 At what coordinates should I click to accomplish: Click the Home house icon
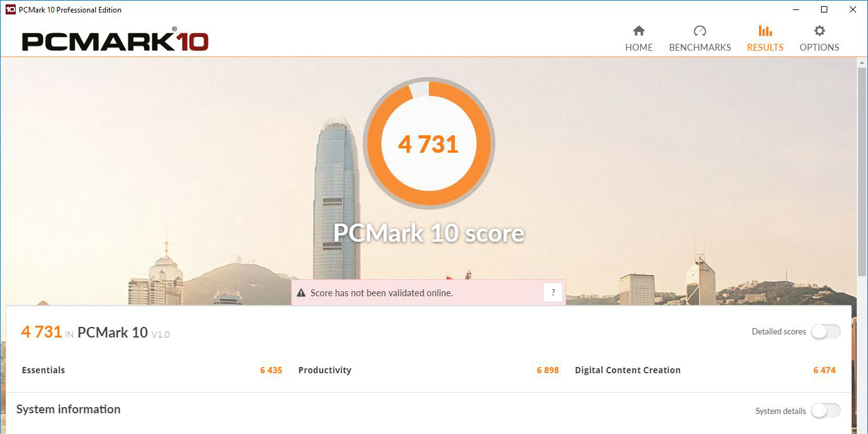tap(639, 31)
